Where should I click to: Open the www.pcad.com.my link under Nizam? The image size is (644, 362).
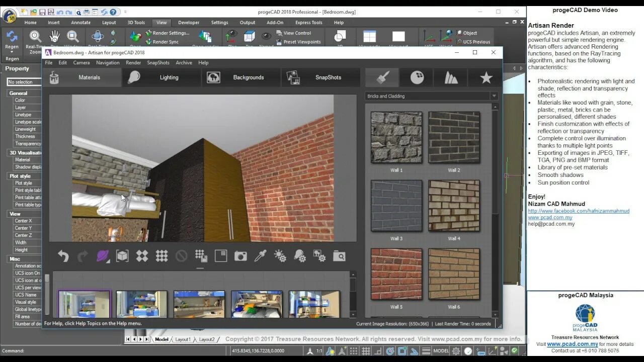pos(550,217)
